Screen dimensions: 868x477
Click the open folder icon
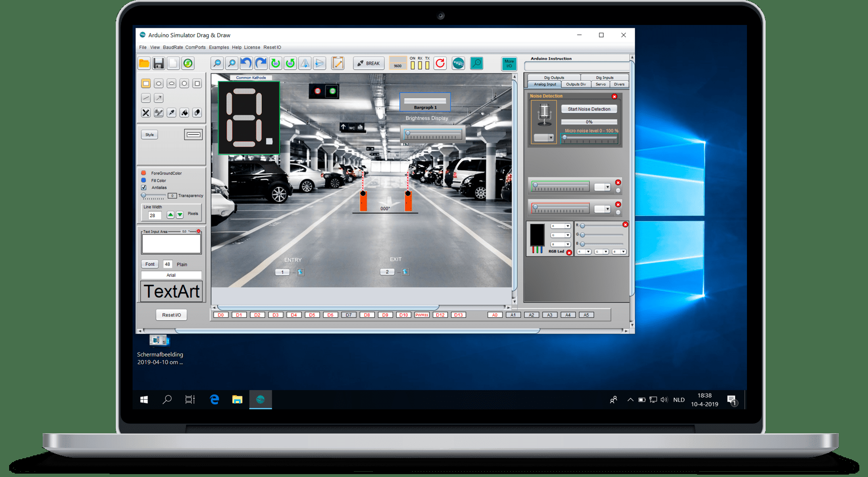(144, 63)
